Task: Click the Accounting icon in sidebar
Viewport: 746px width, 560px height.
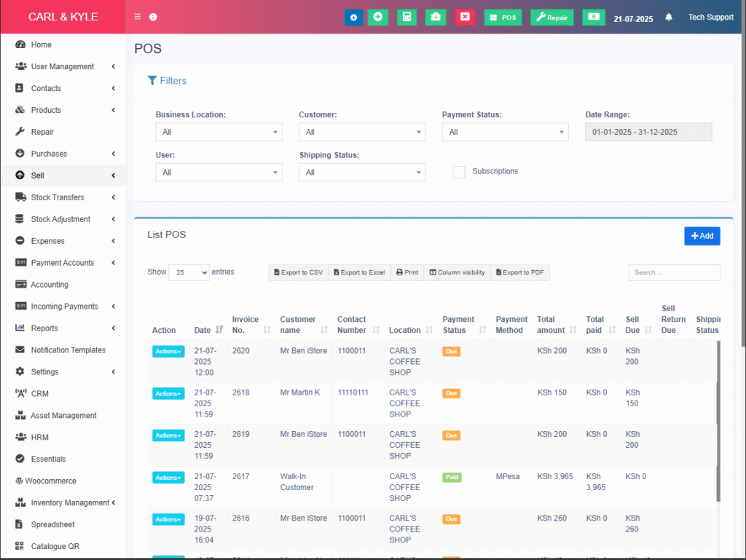Action: pos(20,284)
